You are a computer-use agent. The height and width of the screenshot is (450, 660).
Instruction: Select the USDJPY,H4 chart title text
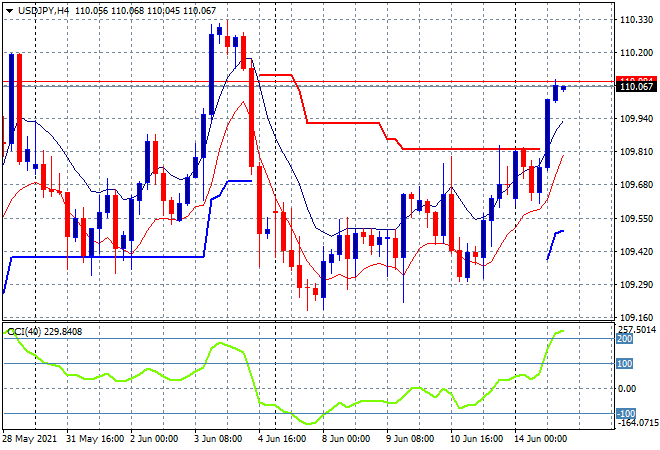tap(43, 11)
